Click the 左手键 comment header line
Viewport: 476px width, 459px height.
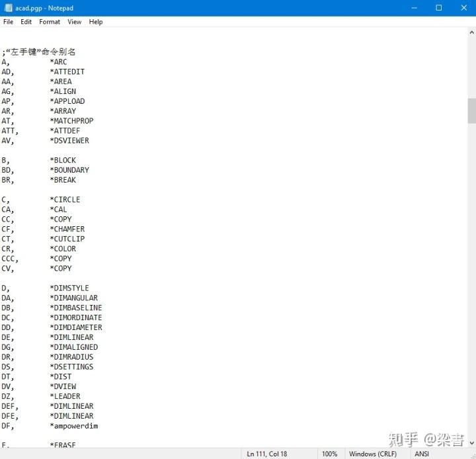pos(38,52)
